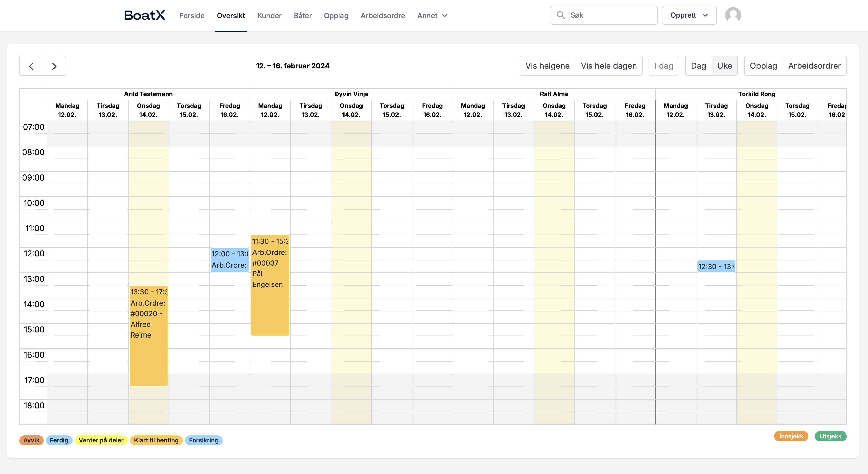Go to next week arrow
868x474 pixels.
coord(54,66)
